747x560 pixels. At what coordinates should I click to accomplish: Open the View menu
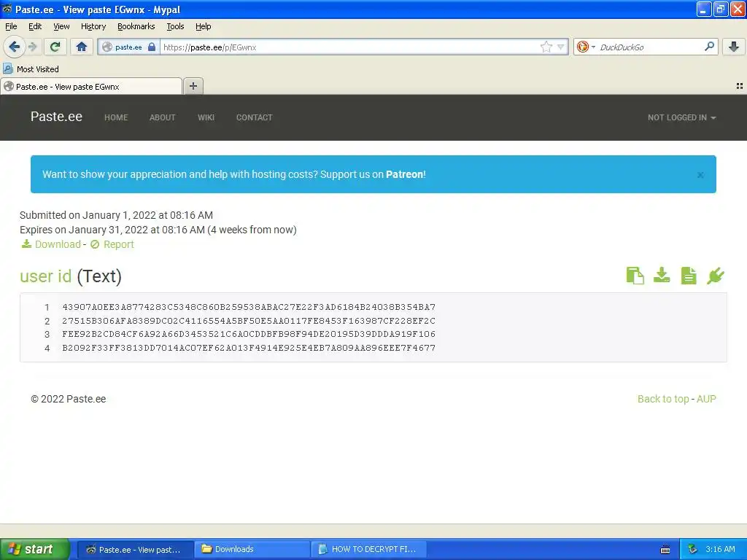[x=61, y=26]
